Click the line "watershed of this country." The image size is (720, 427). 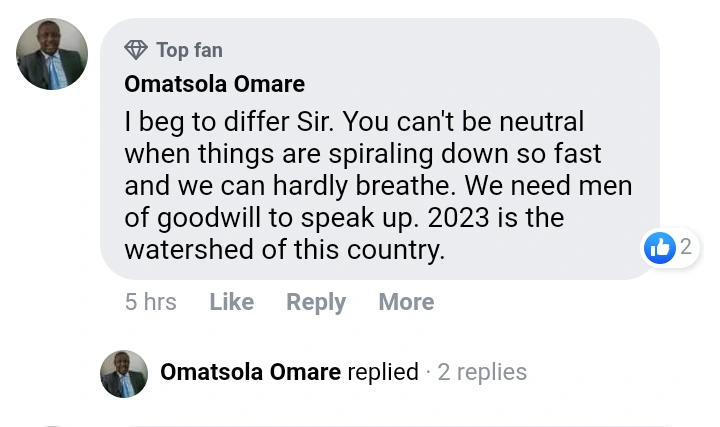click(x=284, y=250)
